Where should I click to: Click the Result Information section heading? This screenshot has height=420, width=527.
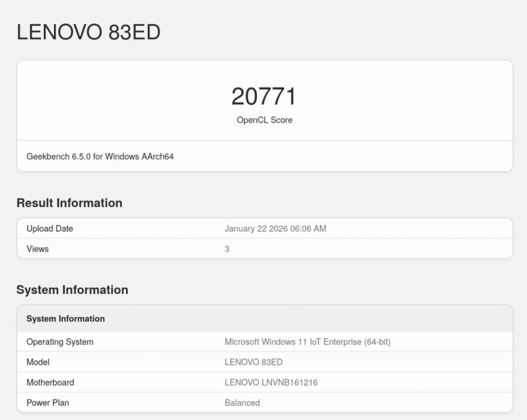(69, 203)
